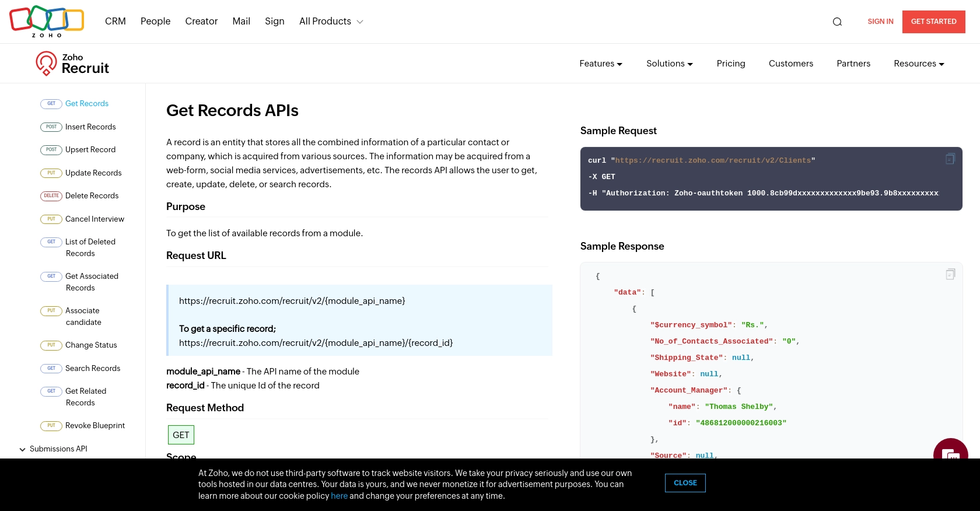The height and width of the screenshot is (511, 980).
Task: Open the Solutions dropdown menu
Action: [670, 64]
